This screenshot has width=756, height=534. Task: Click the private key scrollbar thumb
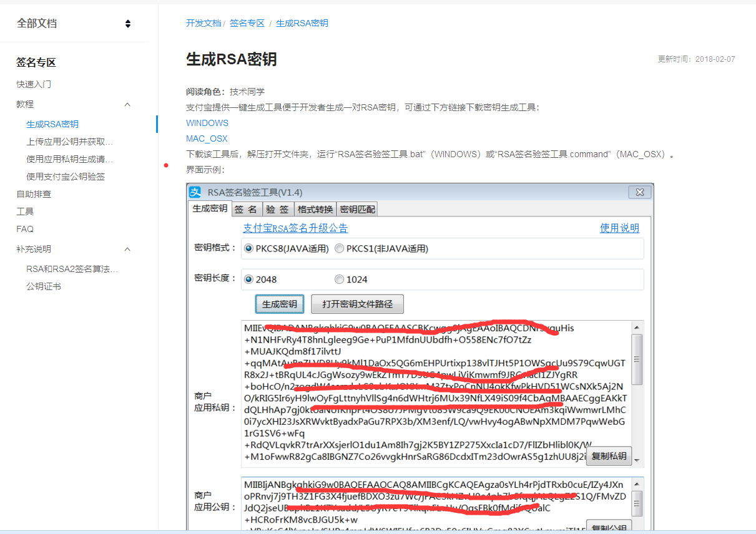tap(637, 359)
